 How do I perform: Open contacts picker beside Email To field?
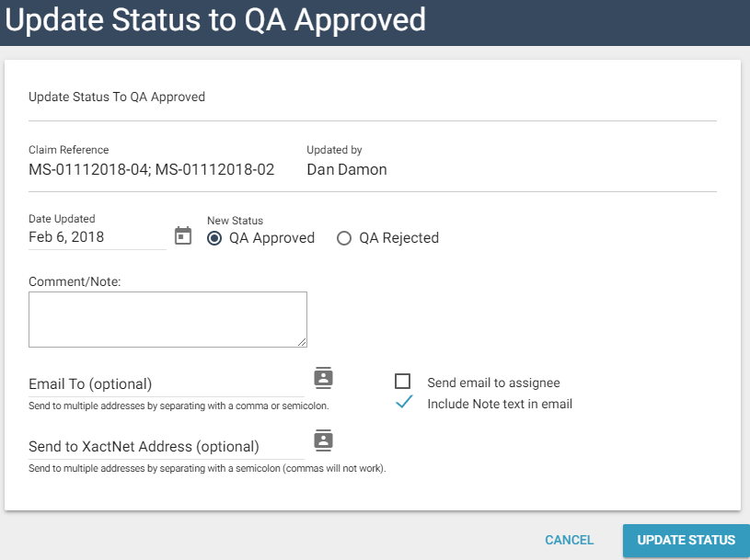point(323,378)
